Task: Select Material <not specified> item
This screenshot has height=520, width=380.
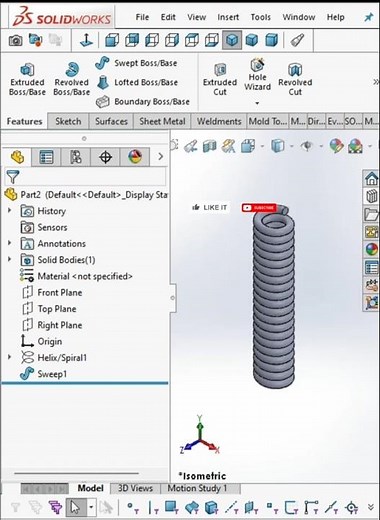Action: [76, 276]
